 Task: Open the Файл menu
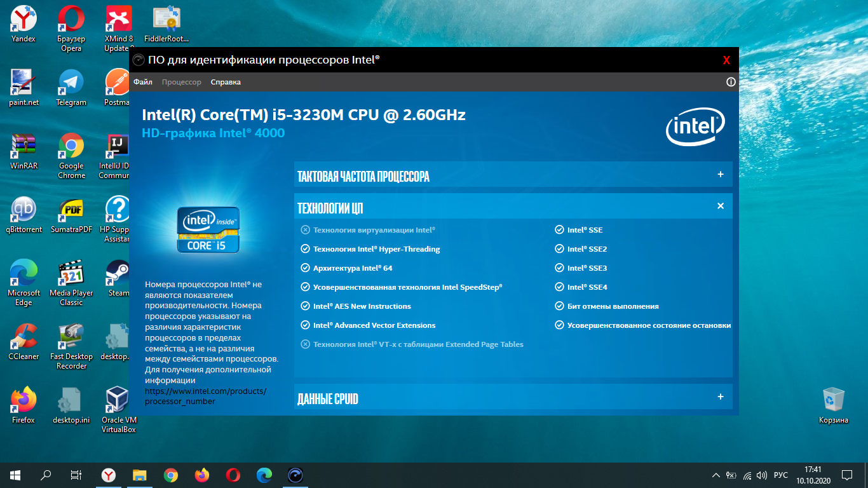point(143,82)
